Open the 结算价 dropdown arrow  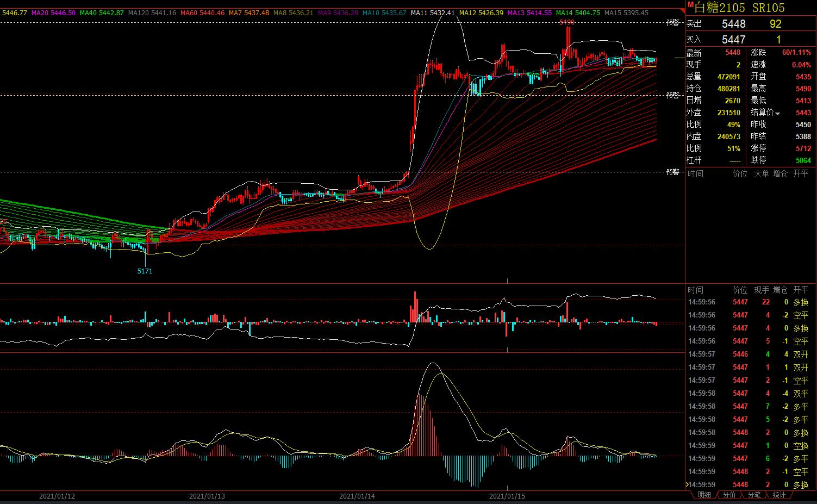click(778, 114)
